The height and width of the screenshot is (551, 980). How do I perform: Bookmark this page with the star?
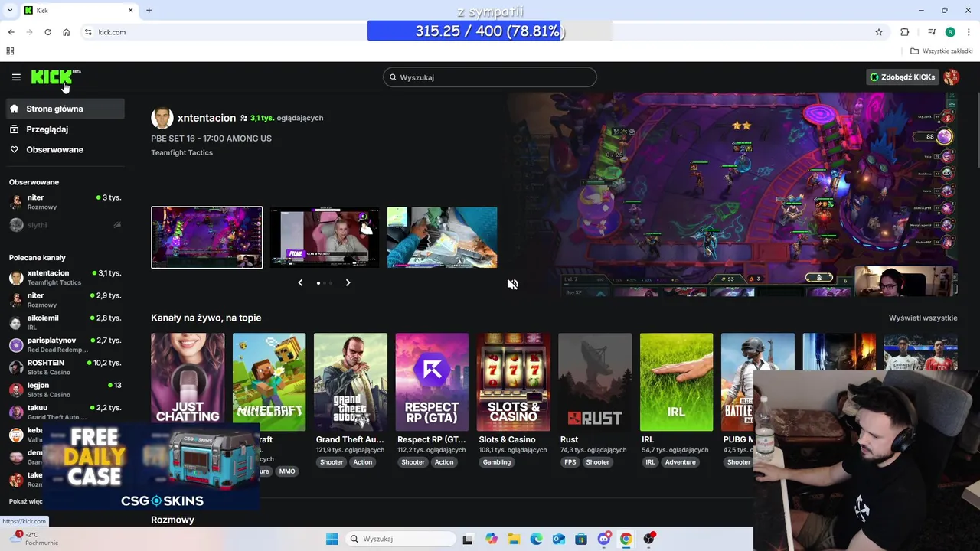click(879, 32)
